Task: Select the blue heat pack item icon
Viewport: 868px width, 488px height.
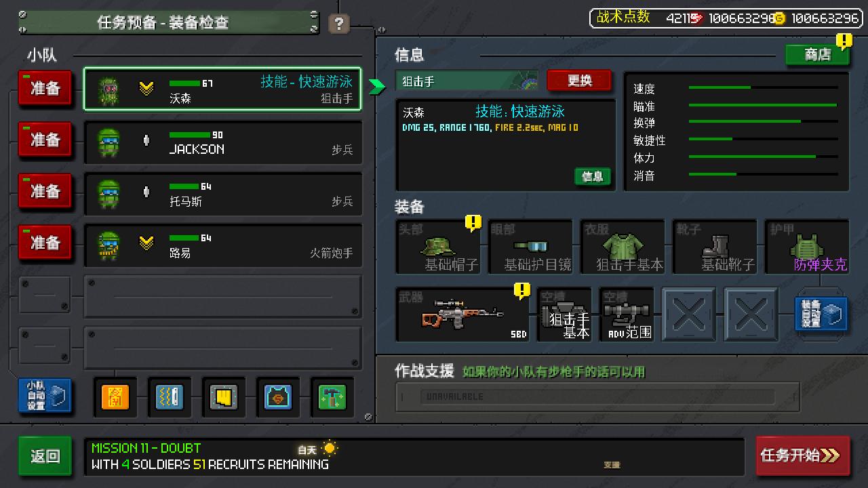Action: [169, 397]
